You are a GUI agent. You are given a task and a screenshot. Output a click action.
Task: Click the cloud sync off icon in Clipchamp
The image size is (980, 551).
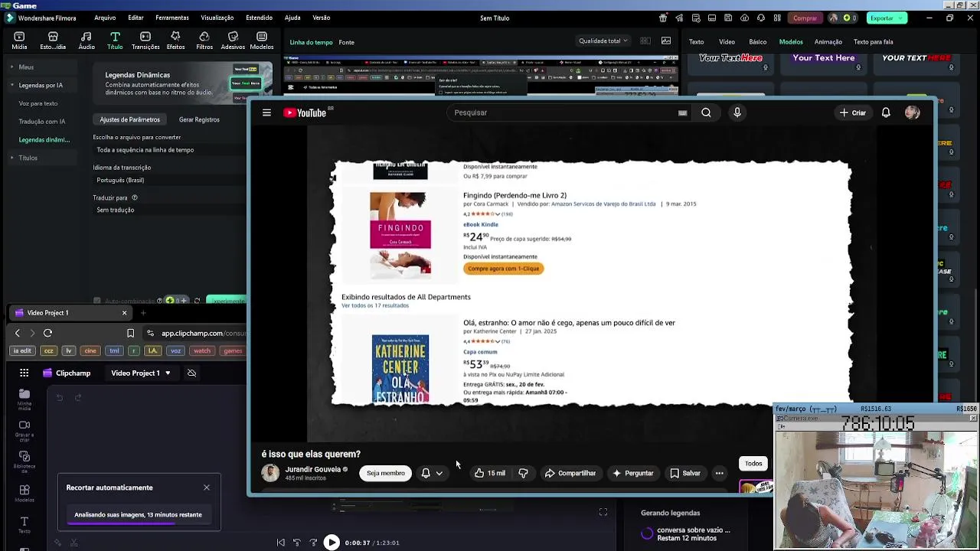coord(191,373)
